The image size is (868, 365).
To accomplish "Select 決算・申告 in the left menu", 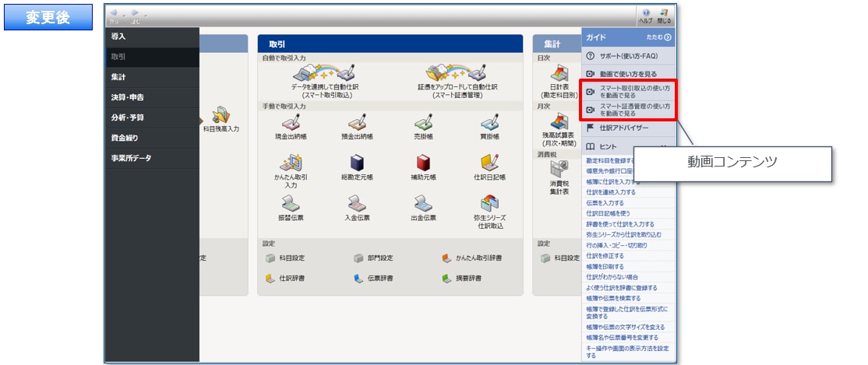I will click(x=127, y=97).
